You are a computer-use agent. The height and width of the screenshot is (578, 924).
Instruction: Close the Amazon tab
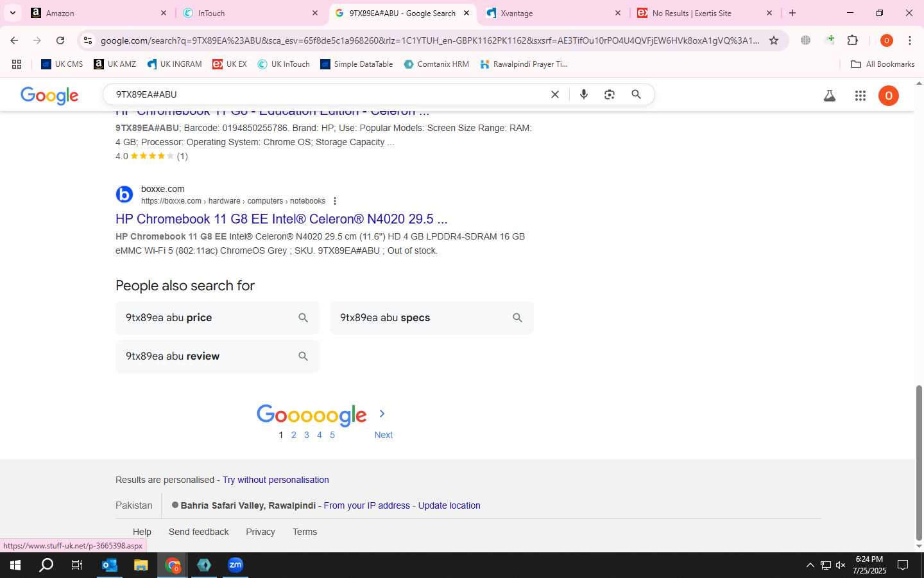pos(164,13)
